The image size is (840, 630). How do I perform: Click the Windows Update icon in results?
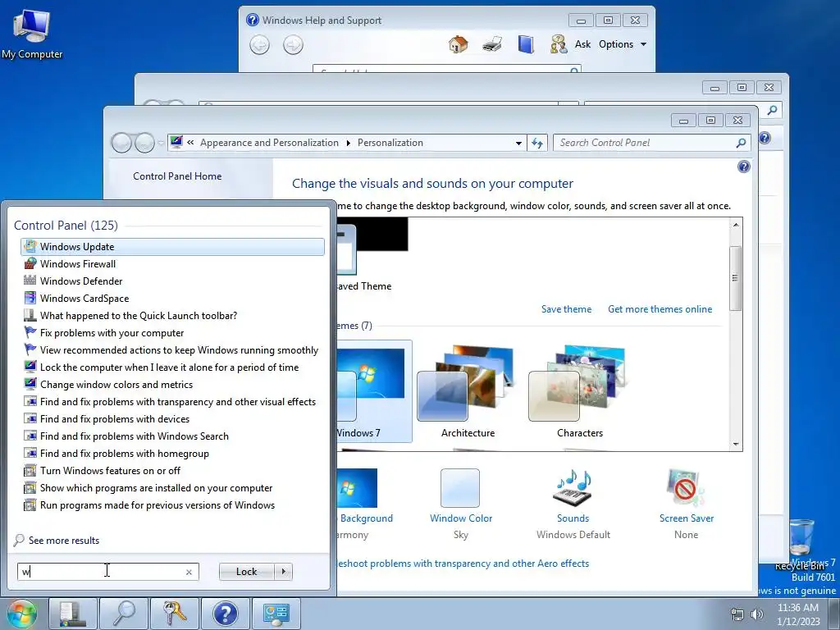30,246
